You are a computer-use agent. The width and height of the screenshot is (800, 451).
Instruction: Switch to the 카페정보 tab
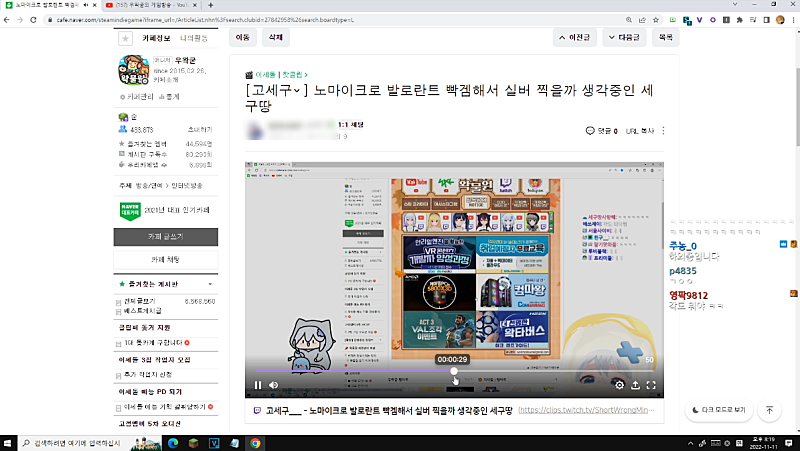pos(157,38)
